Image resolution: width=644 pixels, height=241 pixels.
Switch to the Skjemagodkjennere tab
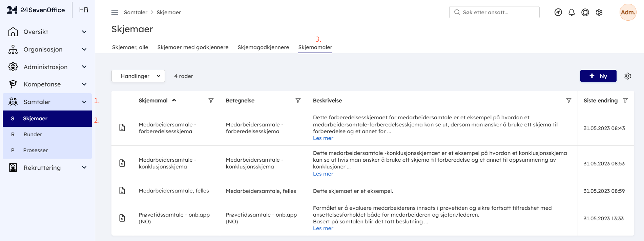click(x=263, y=47)
